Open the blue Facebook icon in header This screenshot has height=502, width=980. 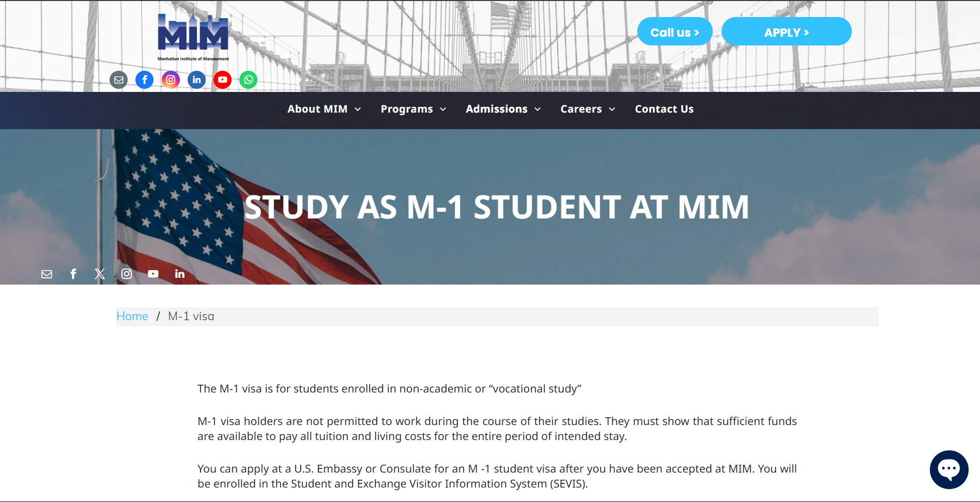pos(145,80)
